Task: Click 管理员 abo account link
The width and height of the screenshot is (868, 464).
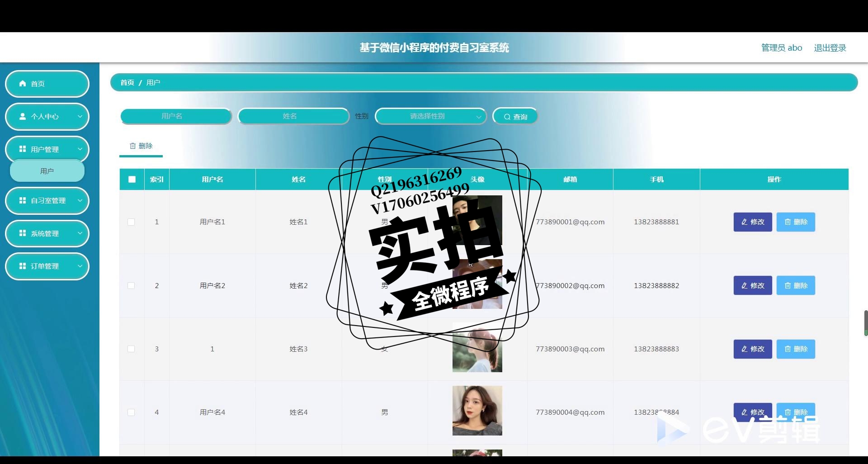Action: 782,48
